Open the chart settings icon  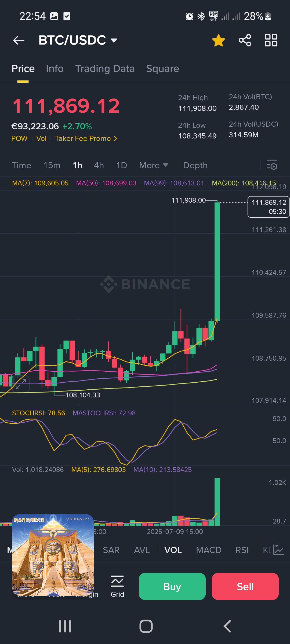point(272,165)
